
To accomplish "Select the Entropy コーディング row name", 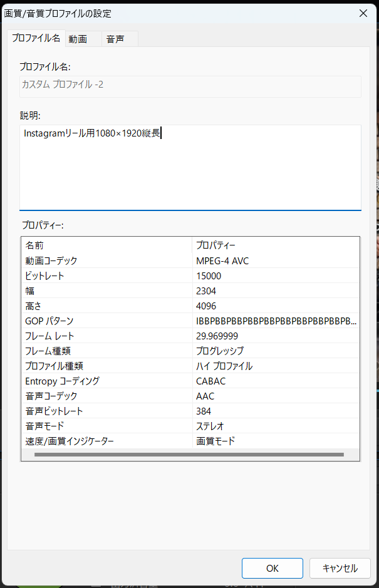I will point(62,381).
